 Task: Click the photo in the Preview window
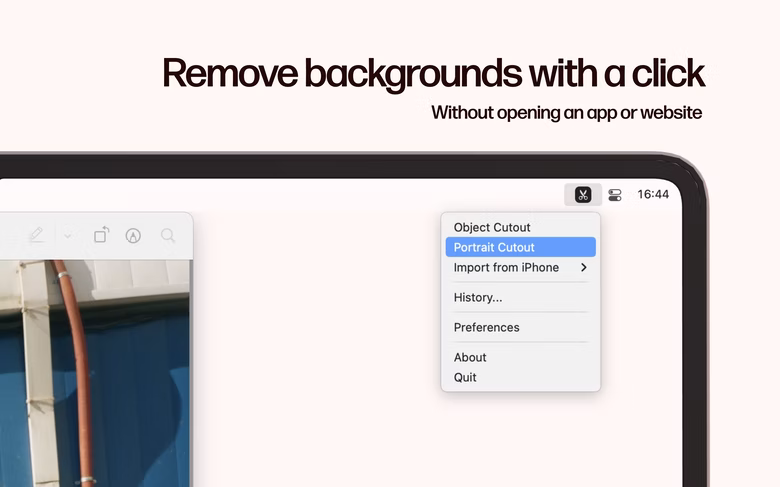pos(95,373)
